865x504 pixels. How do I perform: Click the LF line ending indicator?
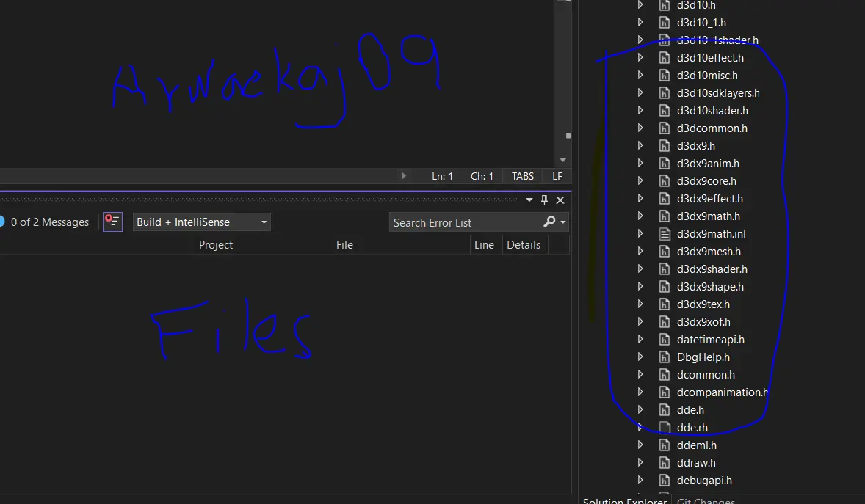point(557,177)
